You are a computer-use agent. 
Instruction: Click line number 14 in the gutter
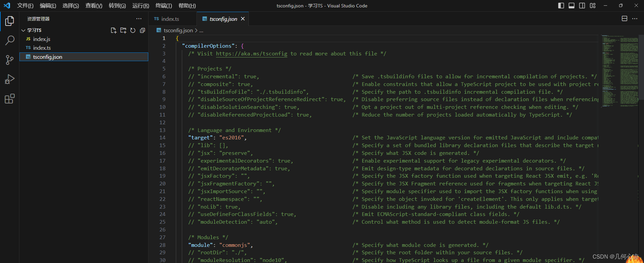(162, 138)
